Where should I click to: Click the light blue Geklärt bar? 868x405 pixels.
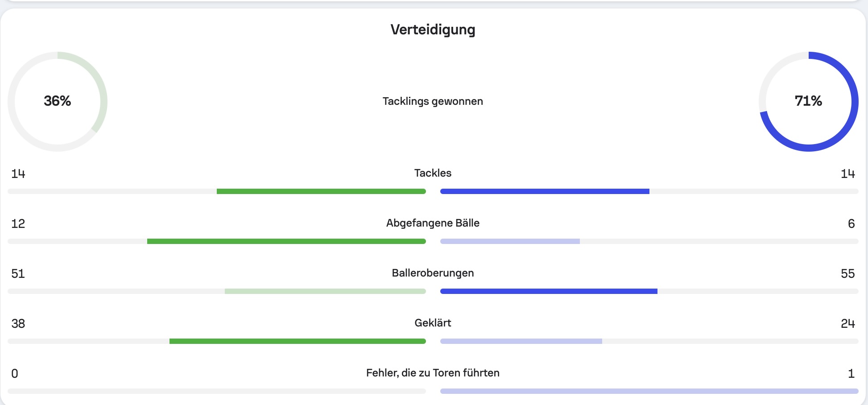tap(521, 341)
